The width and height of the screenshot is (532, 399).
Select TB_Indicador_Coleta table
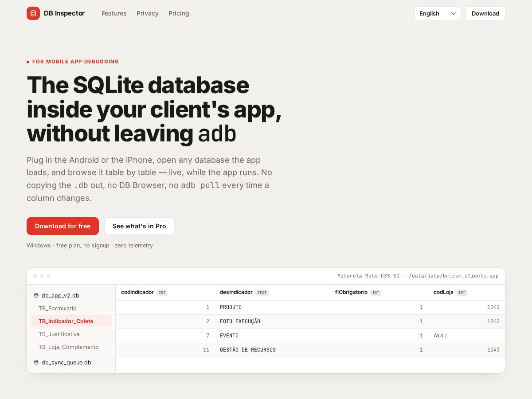(71, 321)
